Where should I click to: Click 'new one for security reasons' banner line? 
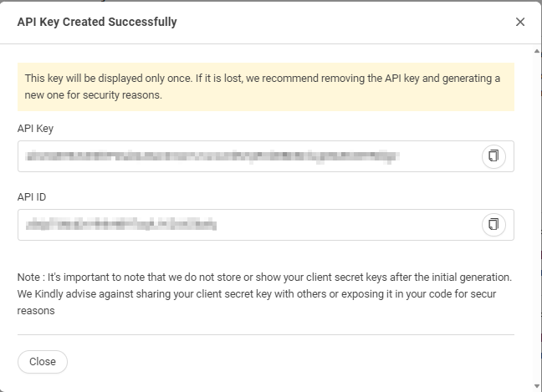(93, 95)
